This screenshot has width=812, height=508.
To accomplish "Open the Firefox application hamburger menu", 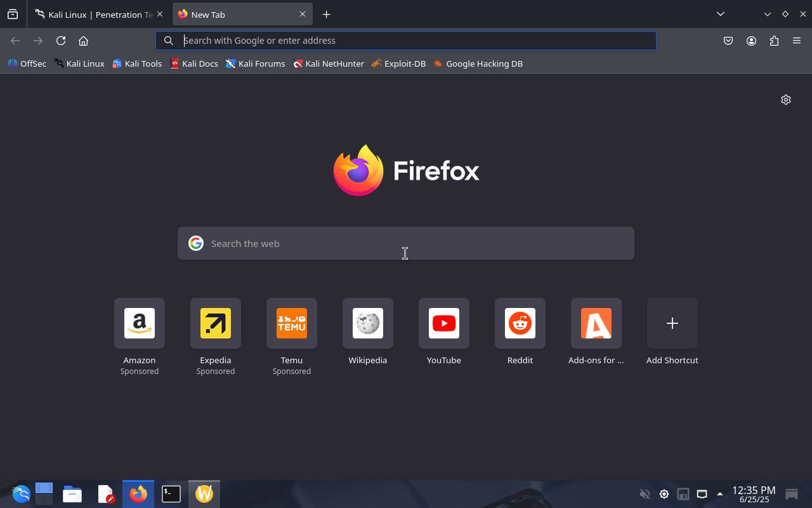I will click(x=797, y=41).
